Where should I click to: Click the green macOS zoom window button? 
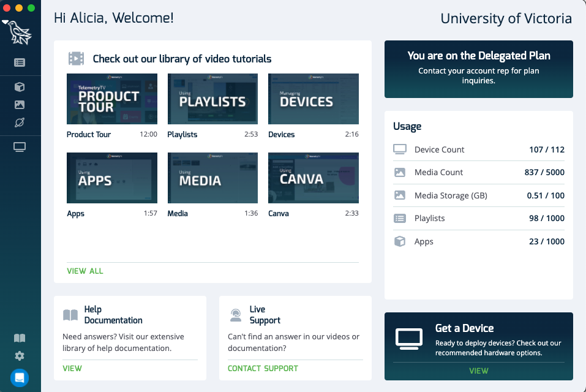tap(31, 8)
